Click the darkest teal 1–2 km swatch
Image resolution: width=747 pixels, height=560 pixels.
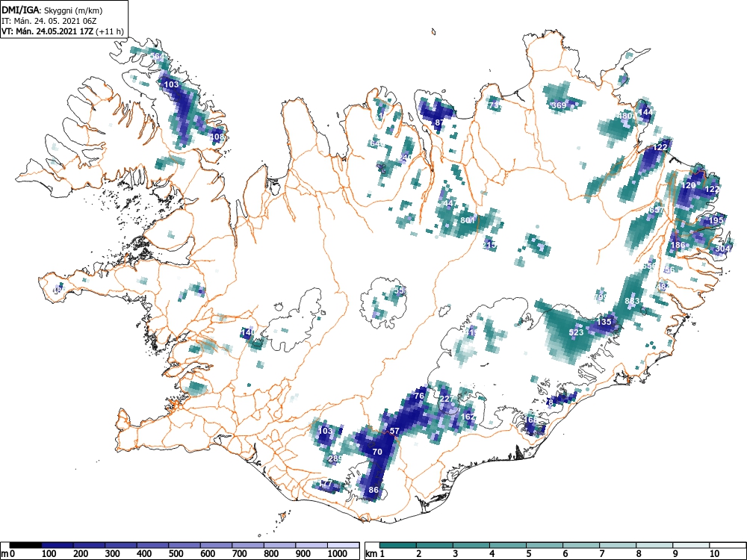click(398, 545)
